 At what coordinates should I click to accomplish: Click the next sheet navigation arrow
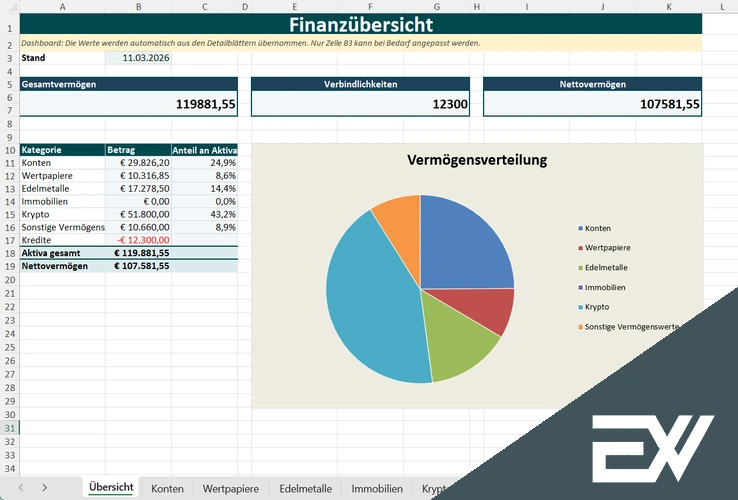click(46, 487)
